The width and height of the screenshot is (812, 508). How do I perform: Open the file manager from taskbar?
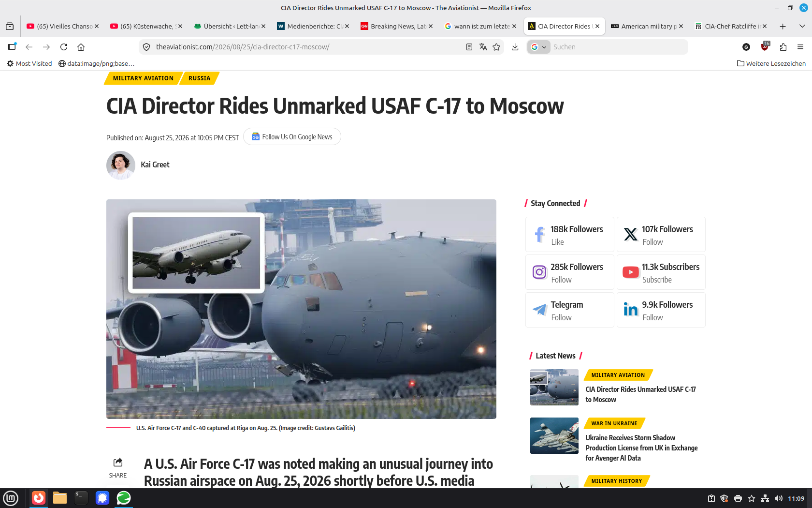pyautogui.click(x=60, y=498)
